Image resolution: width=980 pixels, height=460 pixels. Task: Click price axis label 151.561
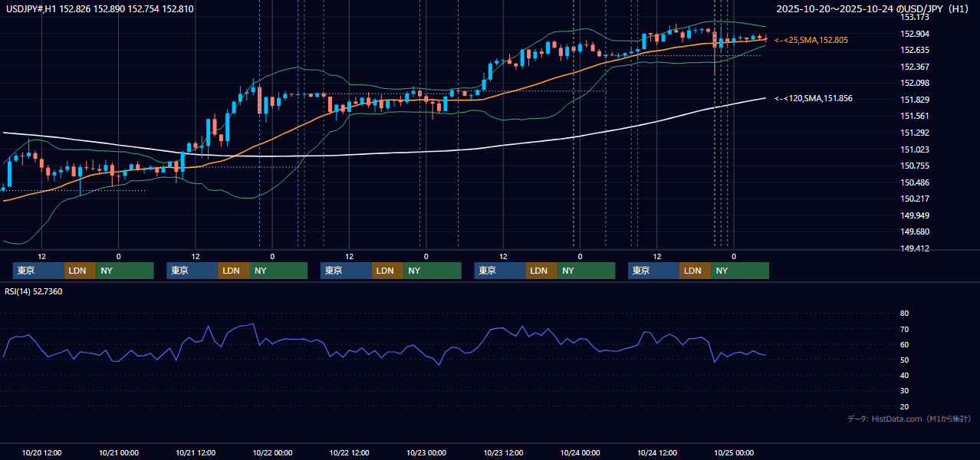tap(915, 116)
